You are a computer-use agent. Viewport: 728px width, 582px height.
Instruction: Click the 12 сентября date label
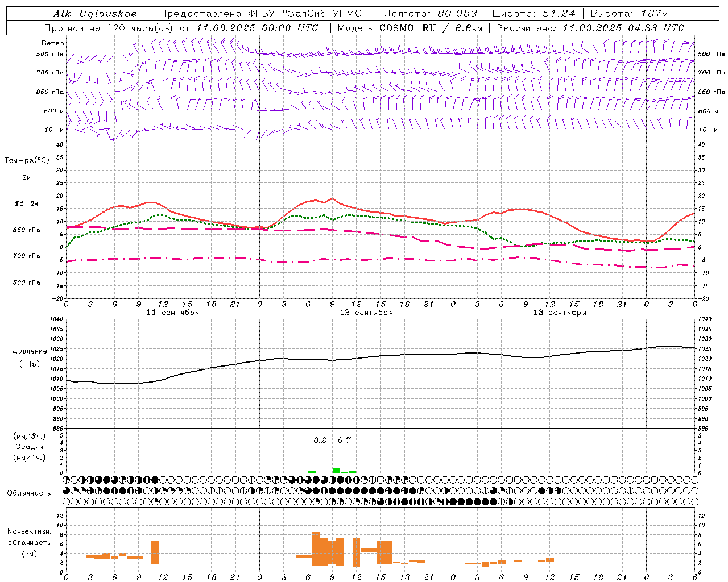point(366,313)
